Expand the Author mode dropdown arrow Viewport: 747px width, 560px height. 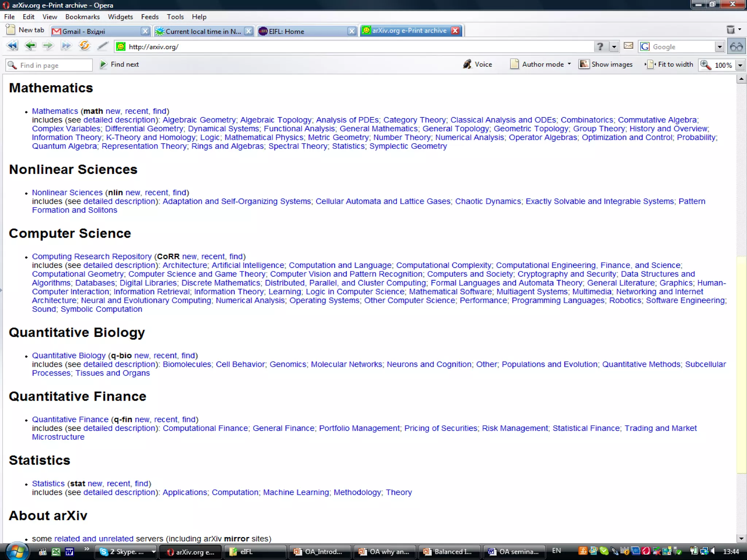pyautogui.click(x=569, y=64)
